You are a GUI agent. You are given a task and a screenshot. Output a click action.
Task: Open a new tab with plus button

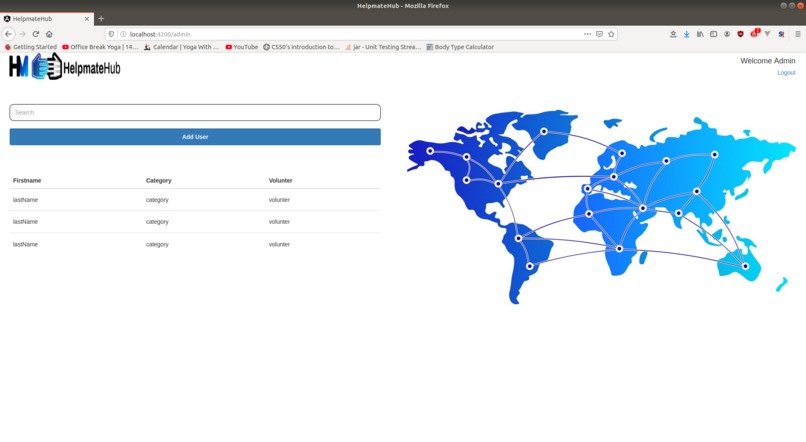tap(101, 19)
